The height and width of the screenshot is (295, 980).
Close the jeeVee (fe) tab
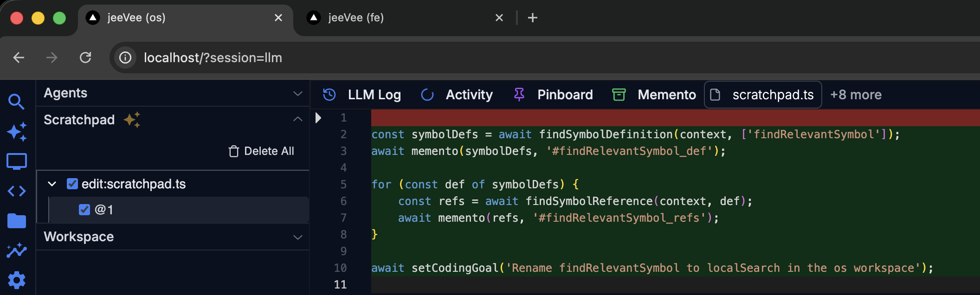(x=499, y=18)
